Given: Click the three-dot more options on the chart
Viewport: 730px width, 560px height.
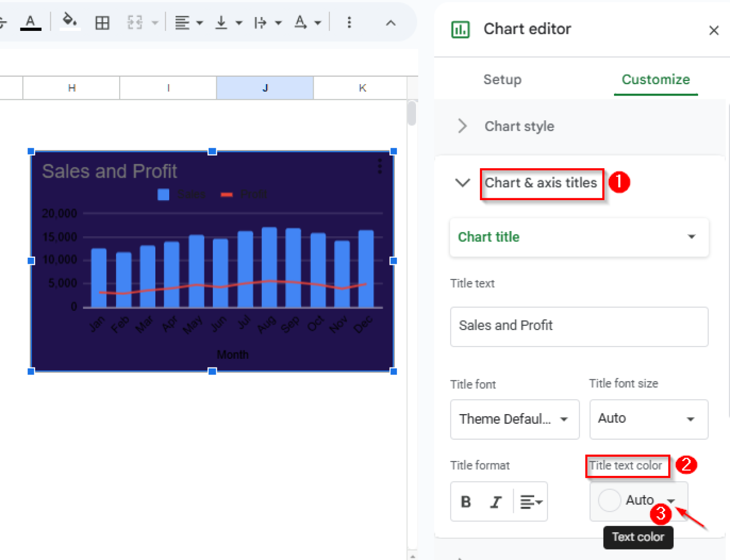Looking at the screenshot, I should click(x=379, y=166).
